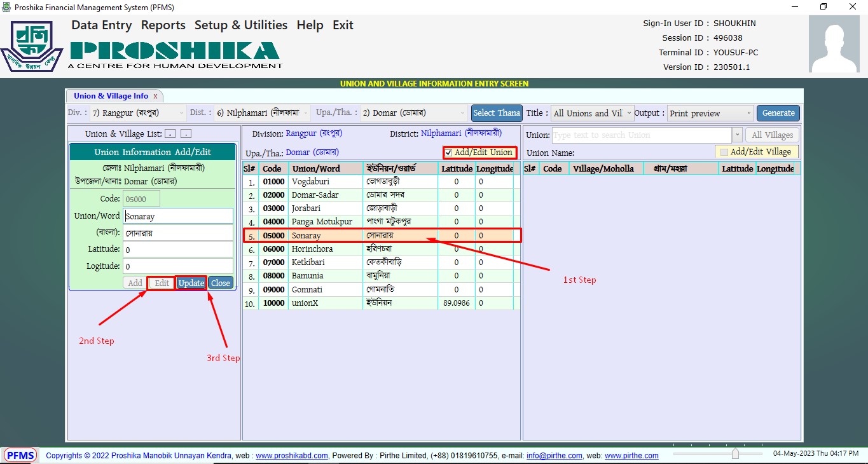Click the Exit menu item
This screenshot has height=464, width=868.
click(x=343, y=25)
